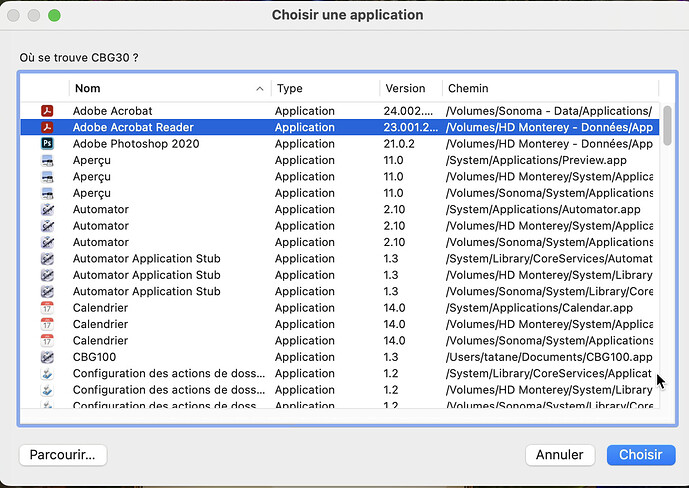Click the path '/System/Applications/Calendar.app'
This screenshot has height=488, width=689.
click(x=539, y=307)
